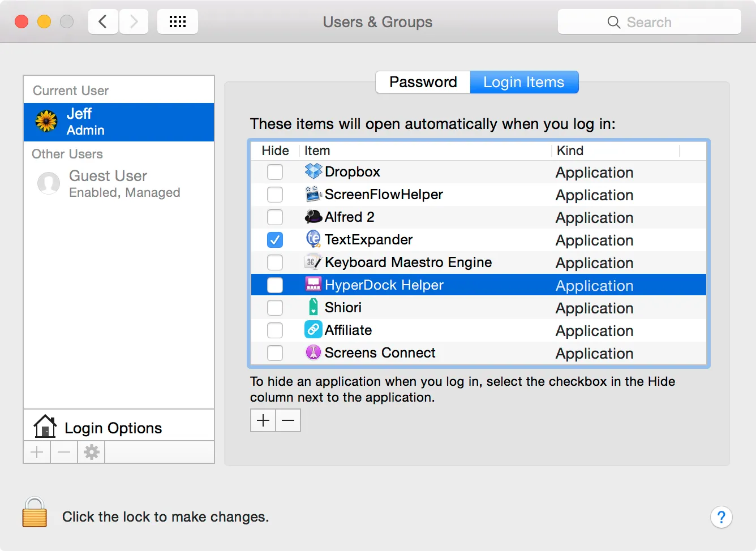
Task: Toggle the Hide checkbox for Shiori
Action: point(275,308)
